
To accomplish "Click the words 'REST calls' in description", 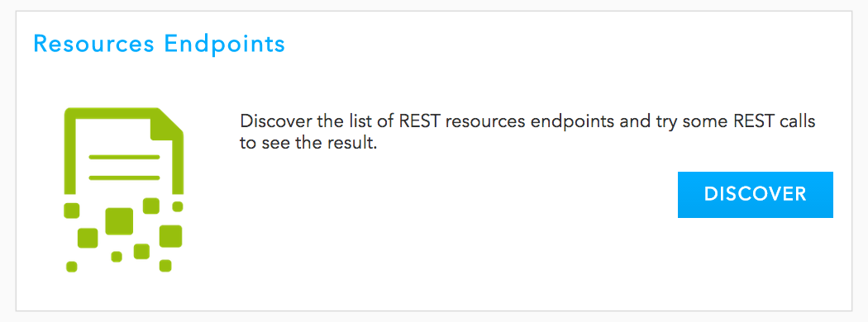I will pos(773,121).
